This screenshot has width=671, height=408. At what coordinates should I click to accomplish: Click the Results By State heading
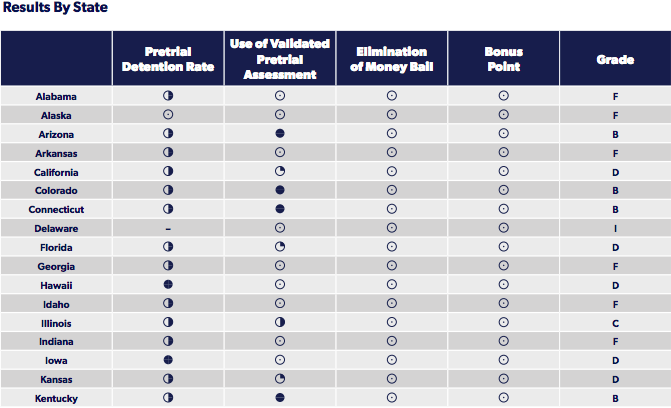55,8
